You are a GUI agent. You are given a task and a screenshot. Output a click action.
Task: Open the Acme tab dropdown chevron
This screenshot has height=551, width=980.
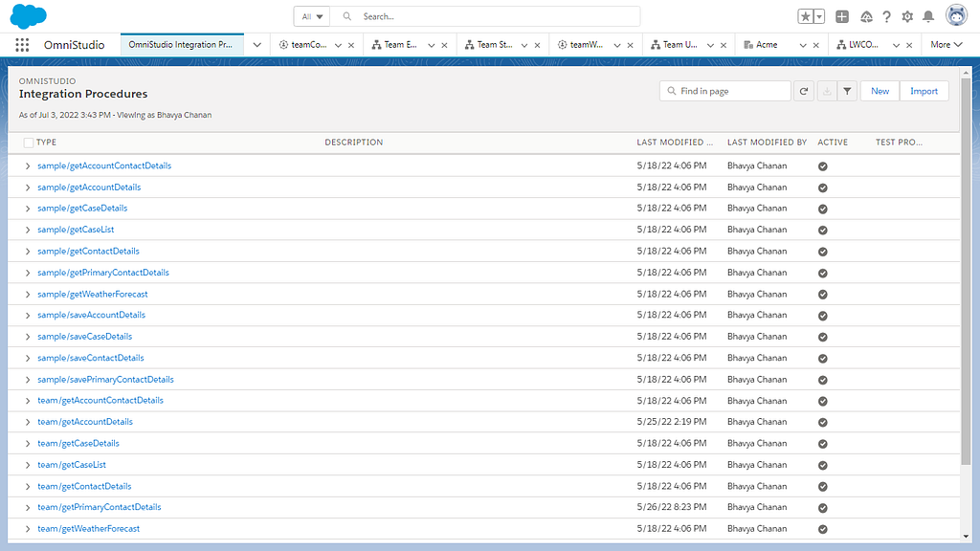click(x=803, y=45)
